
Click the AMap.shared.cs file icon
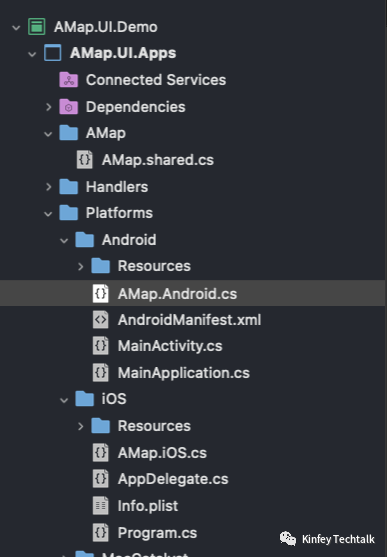[85, 159]
